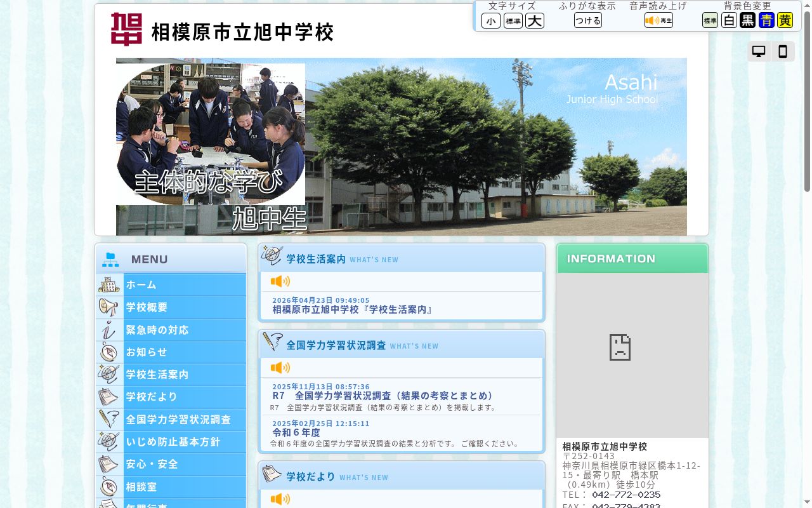Image resolution: width=812 pixels, height=508 pixels.
Task: Switch to desktop view icon
Action: (759, 51)
